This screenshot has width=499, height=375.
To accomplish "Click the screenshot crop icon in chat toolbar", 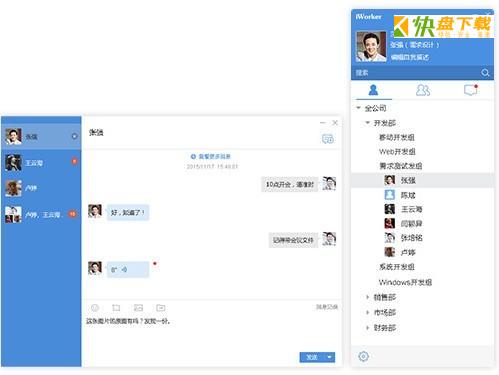I will (x=116, y=308).
